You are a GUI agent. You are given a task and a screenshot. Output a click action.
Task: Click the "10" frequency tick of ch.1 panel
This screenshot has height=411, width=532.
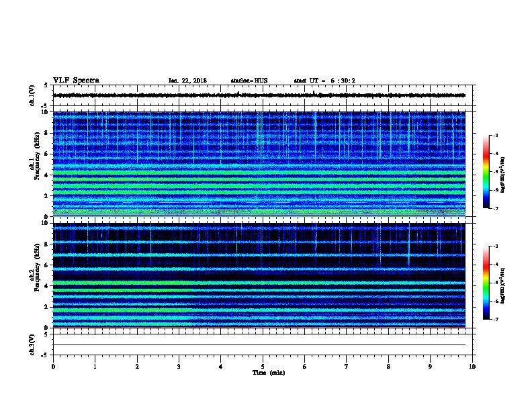(x=45, y=112)
